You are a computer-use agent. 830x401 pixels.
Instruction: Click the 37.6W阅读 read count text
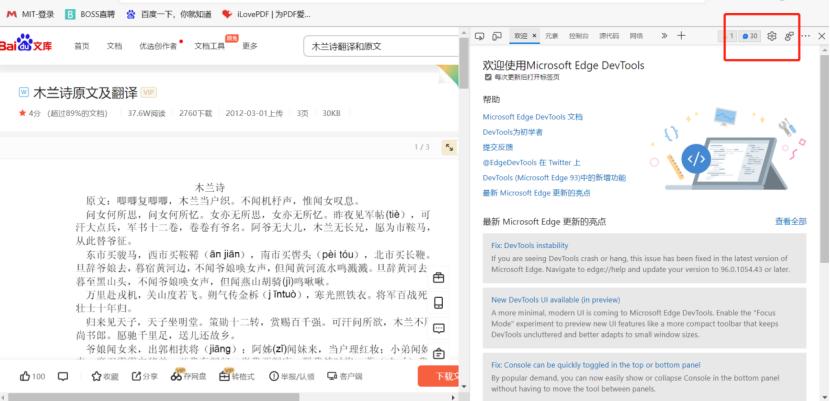tap(146, 113)
